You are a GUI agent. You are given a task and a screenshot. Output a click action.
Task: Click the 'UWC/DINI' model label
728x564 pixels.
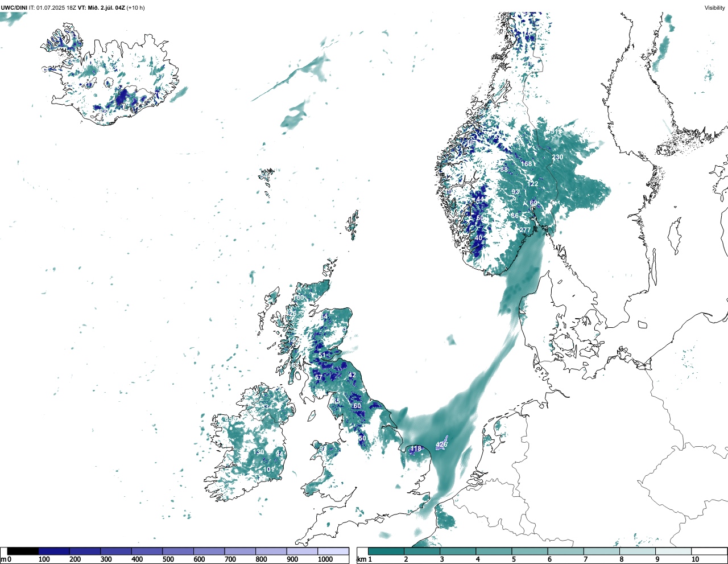(x=14, y=7)
